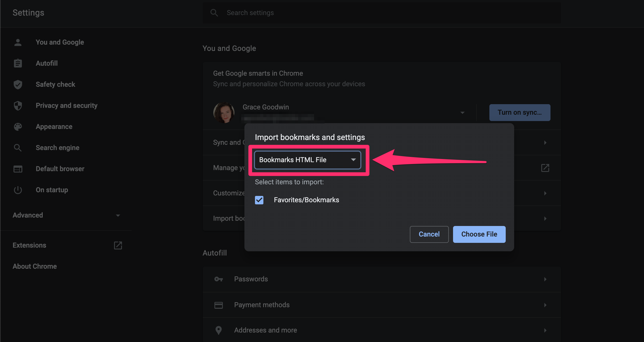Click Grace Goodwin profile picture
The width and height of the screenshot is (644, 342).
pyautogui.click(x=223, y=113)
